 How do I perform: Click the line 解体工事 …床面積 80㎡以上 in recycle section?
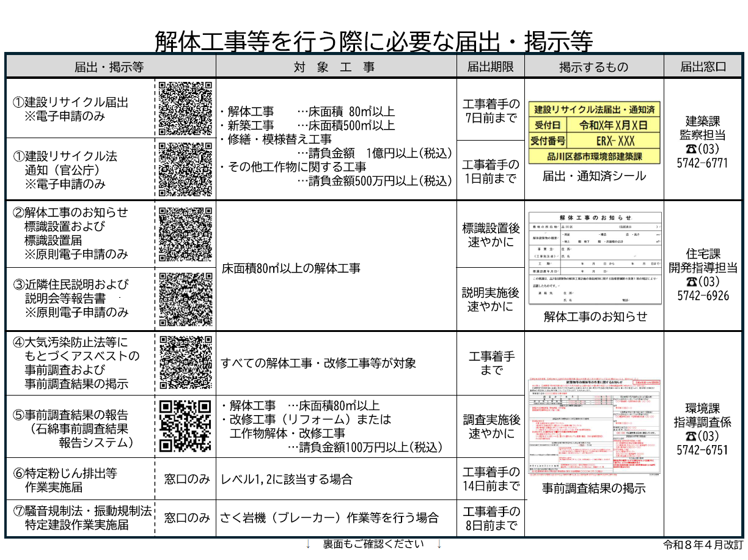pos(307,112)
